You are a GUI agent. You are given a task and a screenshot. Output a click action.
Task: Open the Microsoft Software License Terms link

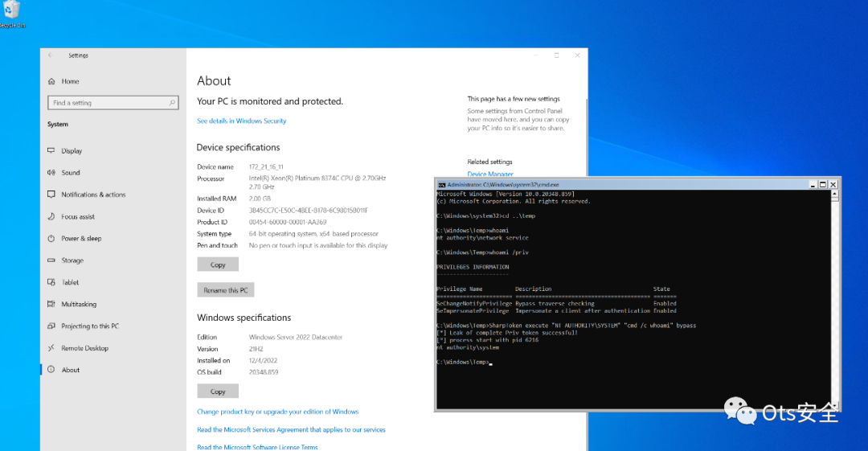[x=257, y=447]
